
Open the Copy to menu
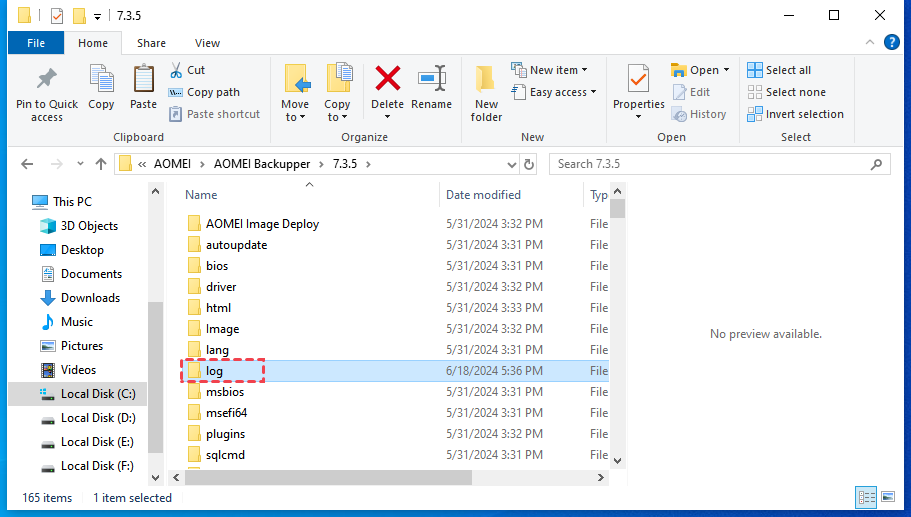pyautogui.click(x=337, y=93)
